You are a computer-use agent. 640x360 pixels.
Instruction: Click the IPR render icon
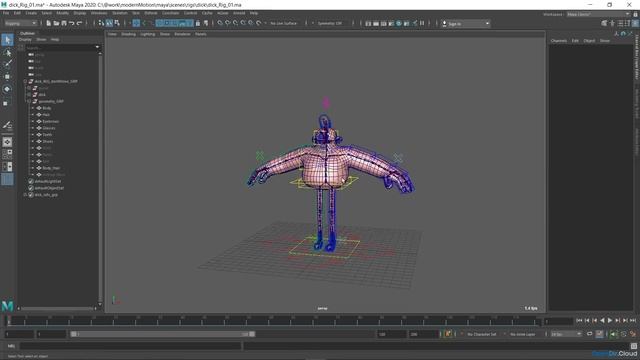tap(383, 24)
